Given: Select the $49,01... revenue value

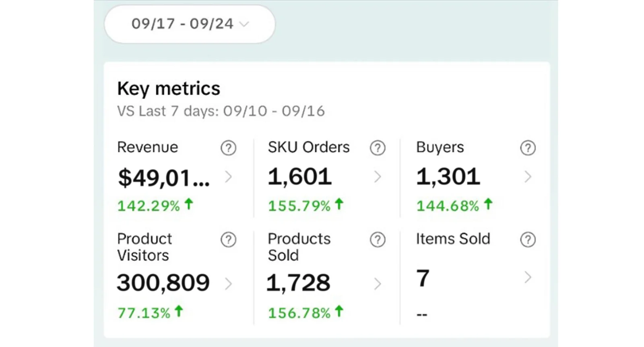Looking at the screenshot, I should click(x=163, y=178).
